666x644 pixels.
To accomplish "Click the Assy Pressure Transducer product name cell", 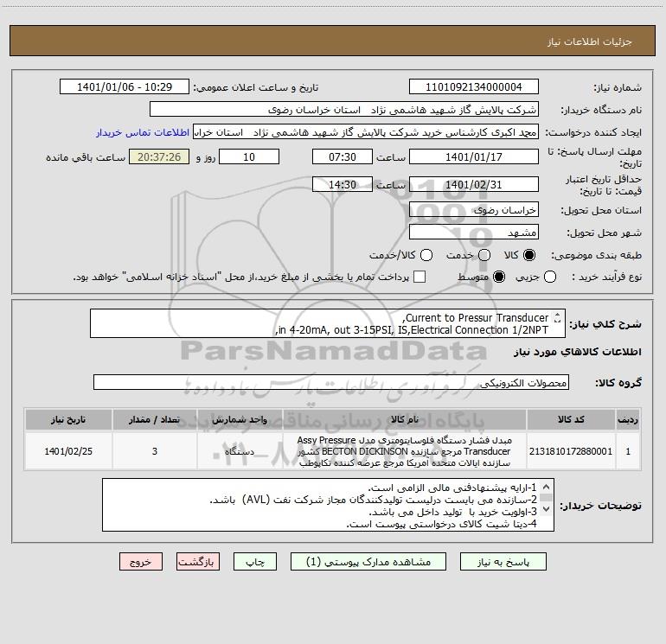I will coord(405,451).
